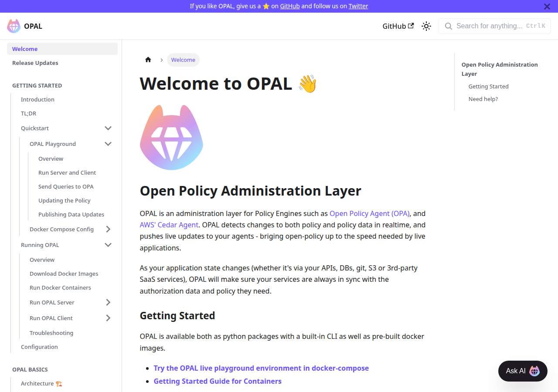Image resolution: width=558 pixels, height=392 pixels.
Task: Collapse the OPAL Playground chevron
Action: click(x=108, y=144)
